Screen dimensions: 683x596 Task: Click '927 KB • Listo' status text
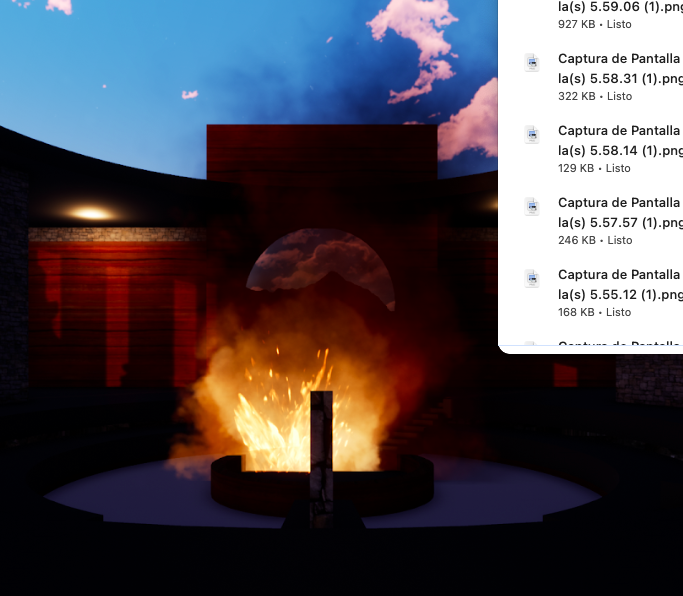coord(595,24)
